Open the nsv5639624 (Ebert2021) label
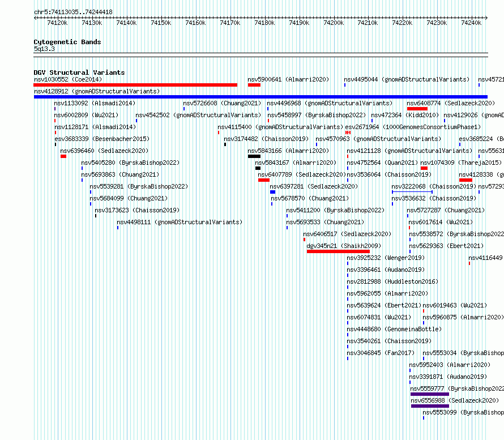Screen dimensions: 504x440 pos(384,305)
